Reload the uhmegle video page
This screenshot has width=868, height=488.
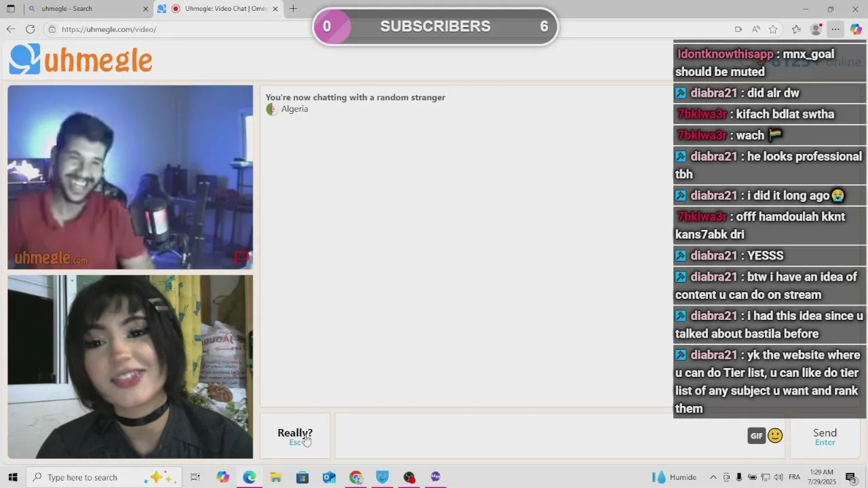tap(30, 29)
